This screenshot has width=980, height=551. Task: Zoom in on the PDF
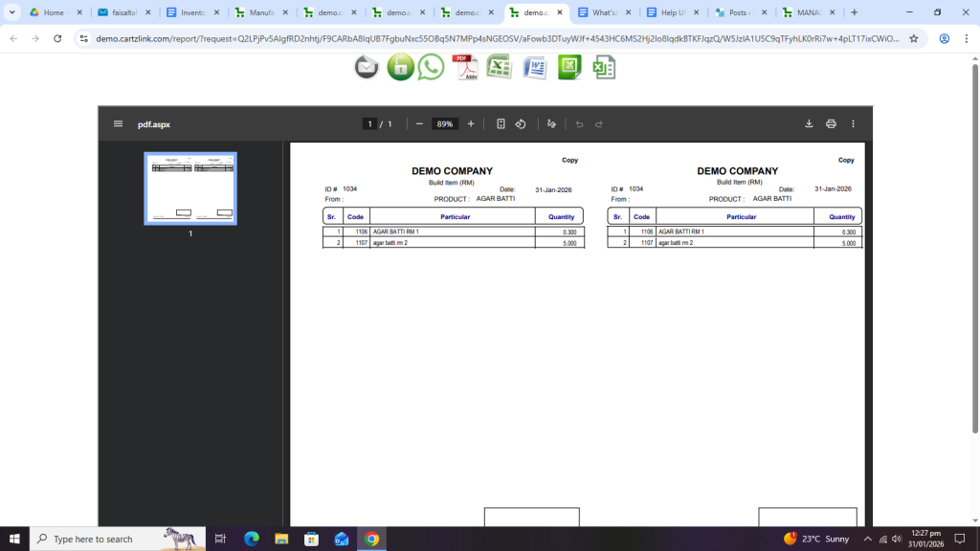[471, 124]
